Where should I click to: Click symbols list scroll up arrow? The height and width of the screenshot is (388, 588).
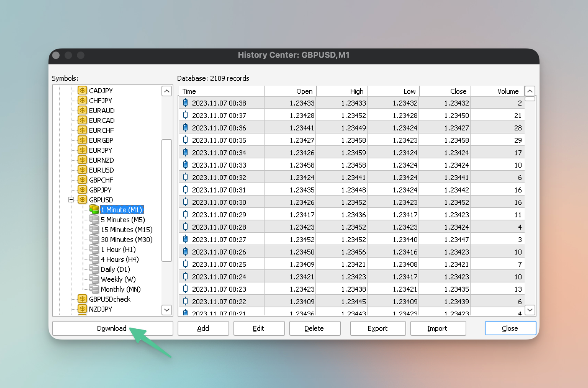click(167, 91)
